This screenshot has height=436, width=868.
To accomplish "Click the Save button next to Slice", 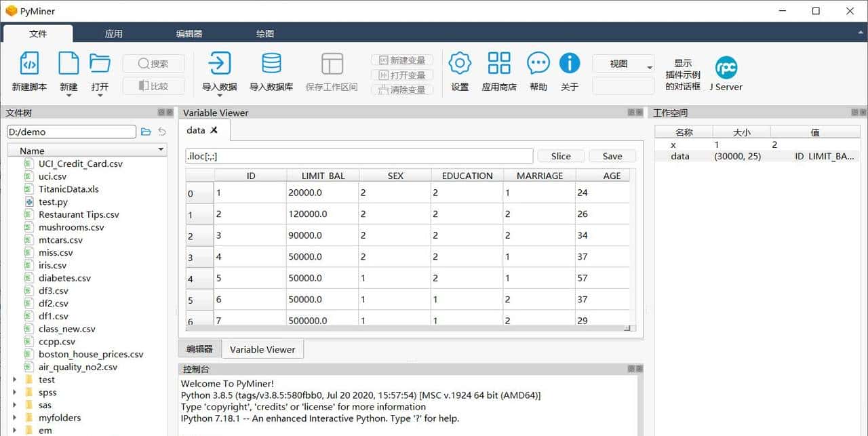I will [x=611, y=155].
